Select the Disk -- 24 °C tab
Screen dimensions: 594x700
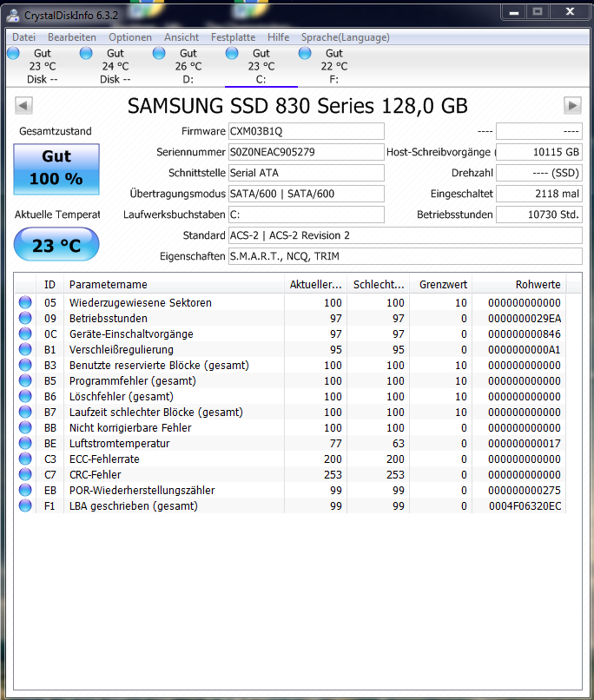click(x=115, y=66)
